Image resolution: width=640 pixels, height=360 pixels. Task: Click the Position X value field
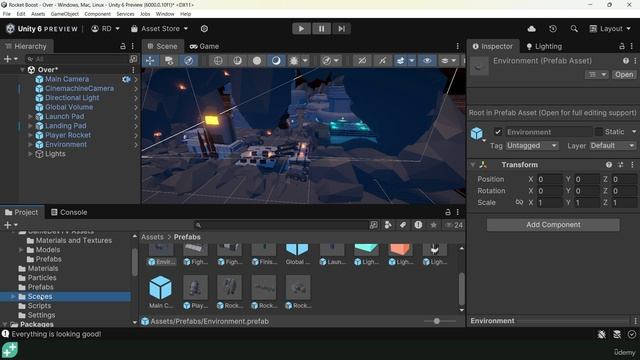click(549, 179)
